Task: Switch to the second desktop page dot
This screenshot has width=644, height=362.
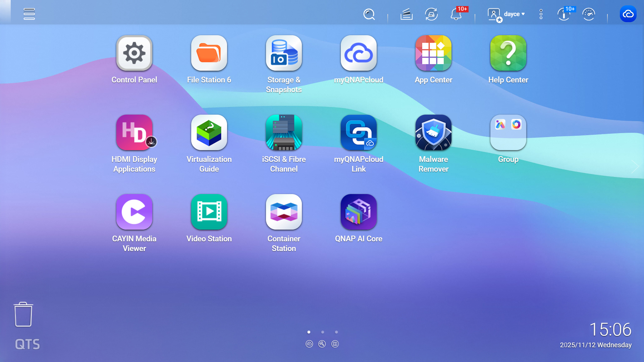Action: point(322,332)
